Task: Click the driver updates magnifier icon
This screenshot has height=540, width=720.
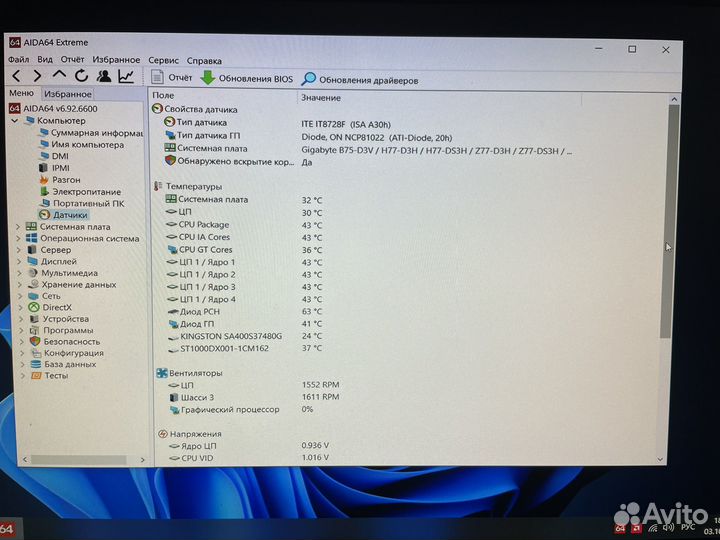Action: point(309,79)
